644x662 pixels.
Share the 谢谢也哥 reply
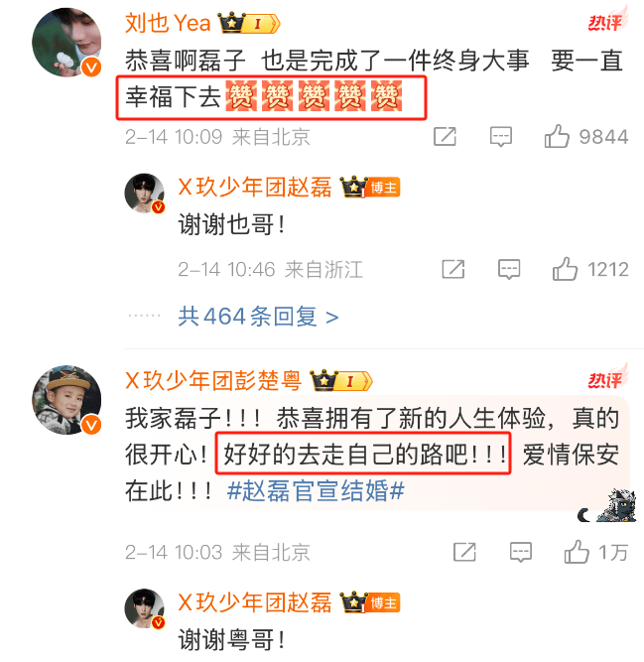tap(452, 269)
